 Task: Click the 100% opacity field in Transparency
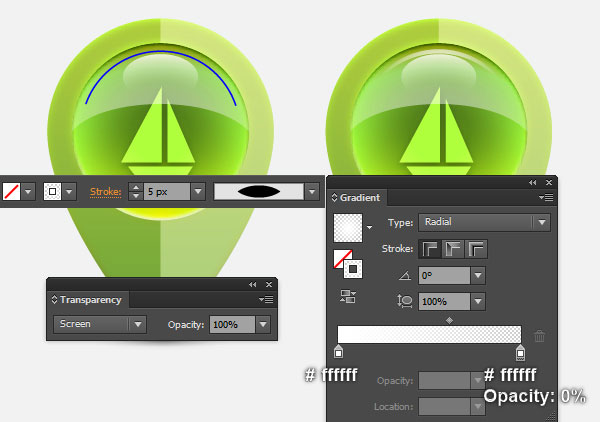coord(232,324)
